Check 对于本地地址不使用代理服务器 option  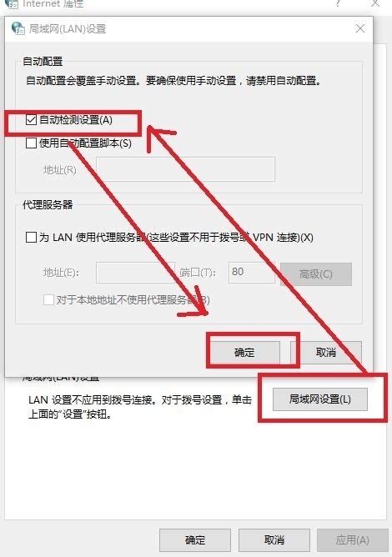[x=48, y=300]
